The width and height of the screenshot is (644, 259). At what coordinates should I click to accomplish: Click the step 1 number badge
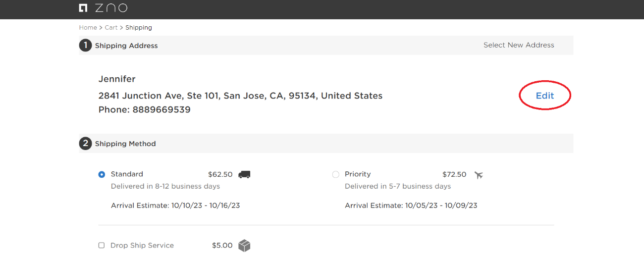click(x=85, y=46)
